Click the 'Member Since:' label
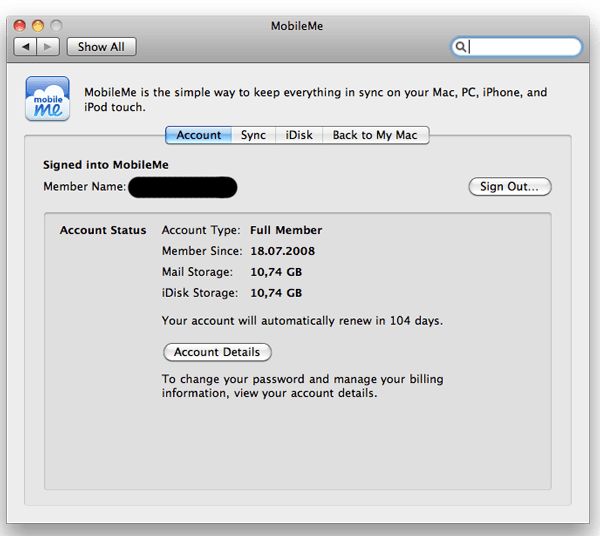Screen dimensions: 600x536 (x=202, y=251)
